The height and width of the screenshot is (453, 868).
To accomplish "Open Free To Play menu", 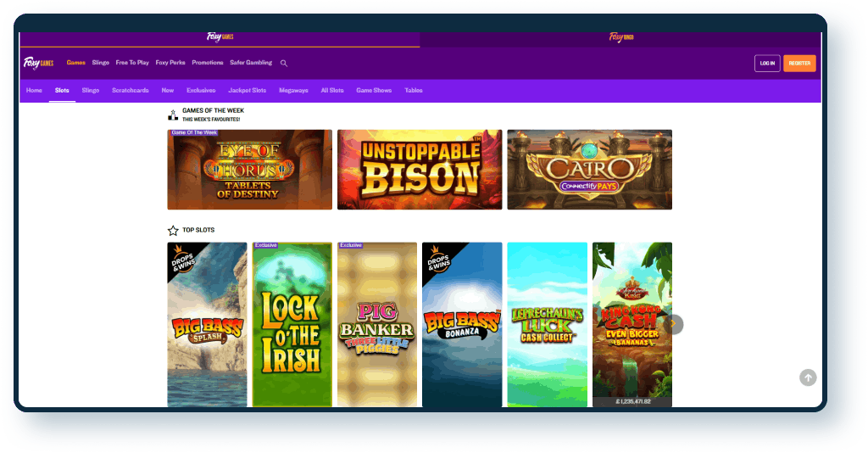I will (132, 63).
